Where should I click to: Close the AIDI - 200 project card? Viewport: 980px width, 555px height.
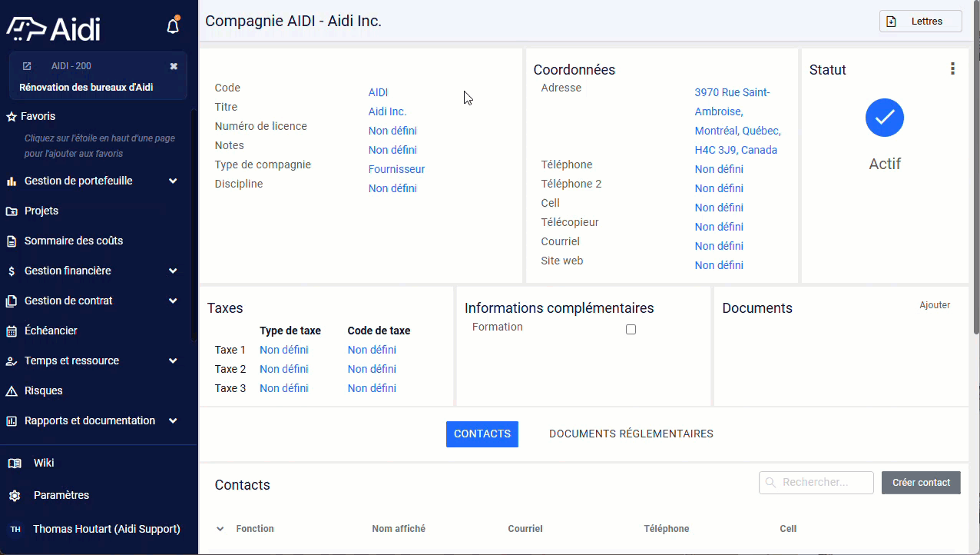point(174,66)
